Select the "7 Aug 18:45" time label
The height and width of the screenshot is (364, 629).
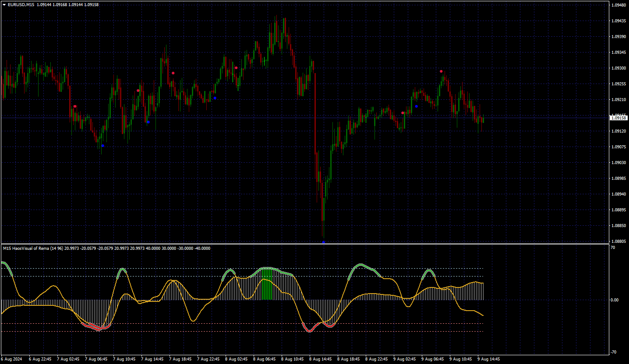pyautogui.click(x=180, y=359)
